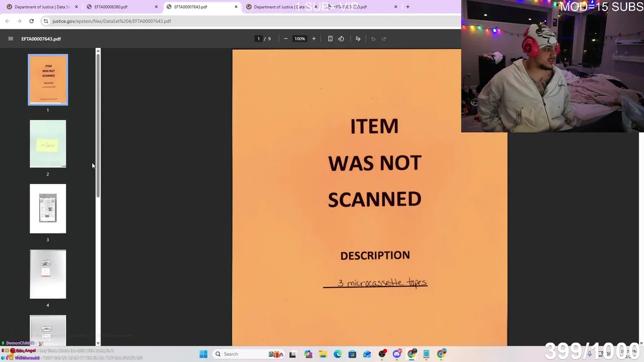Open the Windows Start menu
Screen dimensions: 644x362
pyautogui.click(x=203, y=354)
